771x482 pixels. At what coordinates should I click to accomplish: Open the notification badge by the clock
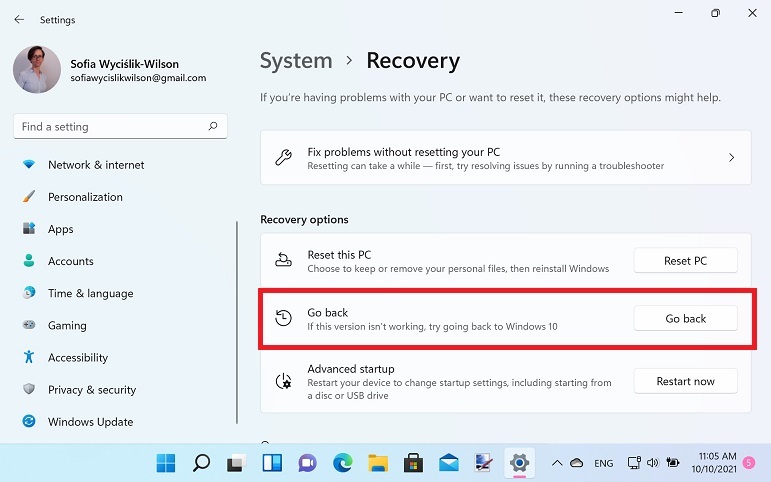click(x=749, y=462)
